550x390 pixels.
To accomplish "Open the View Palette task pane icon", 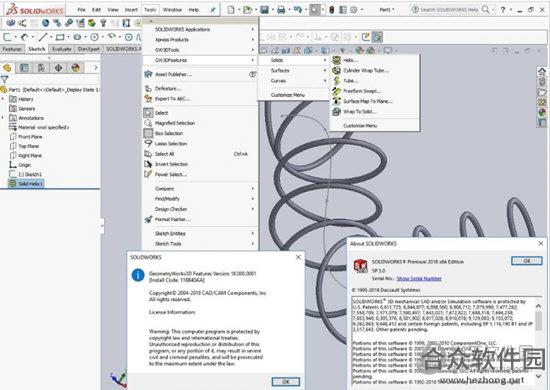I will tap(542, 102).
